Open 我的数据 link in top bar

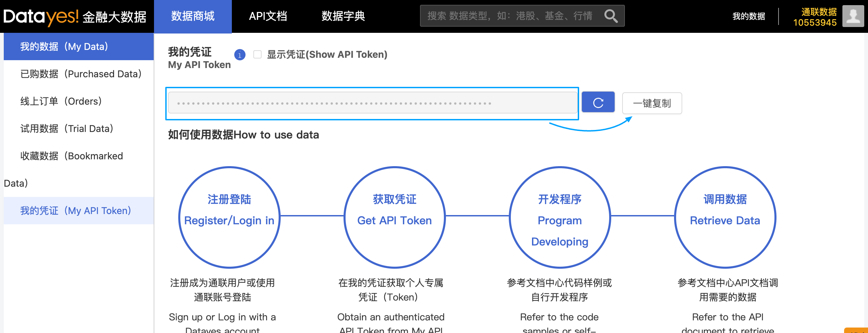pyautogui.click(x=748, y=16)
